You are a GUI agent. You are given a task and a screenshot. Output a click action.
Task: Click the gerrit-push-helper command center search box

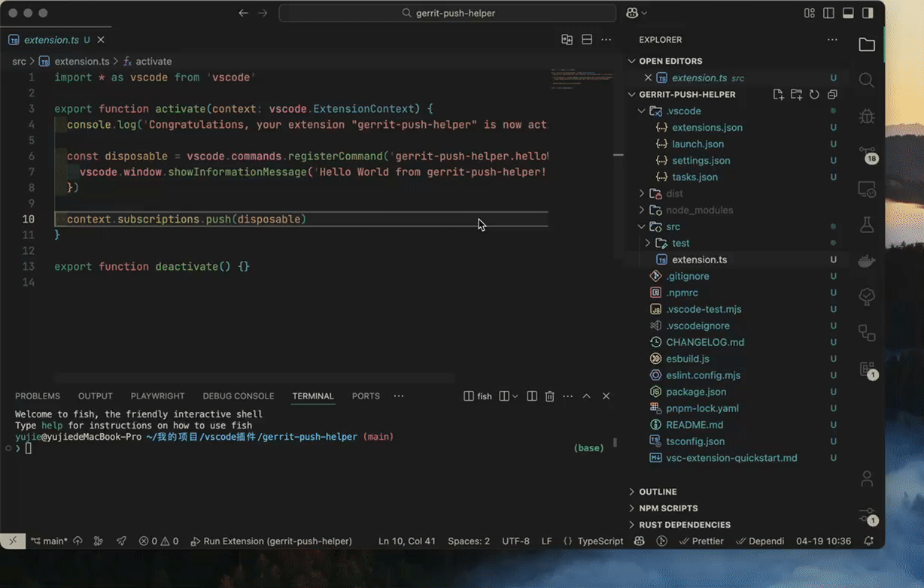coord(447,13)
